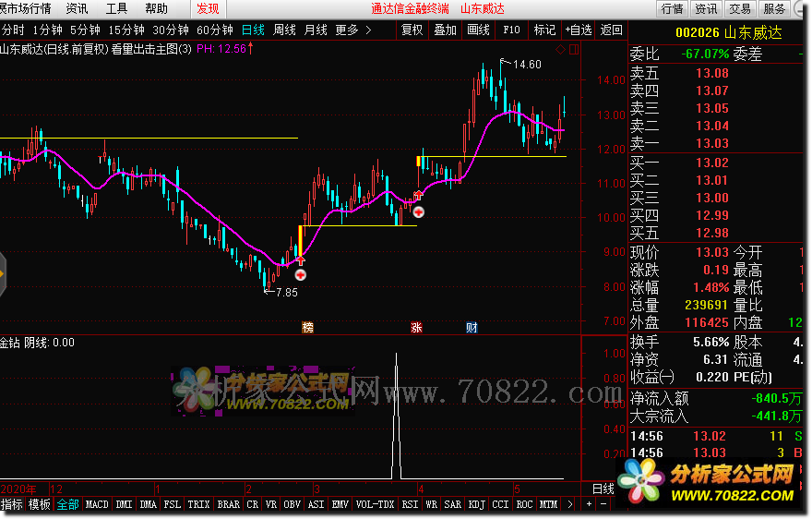Click the 叠加 overlay button
Screen dimensions: 812x519
click(x=445, y=30)
